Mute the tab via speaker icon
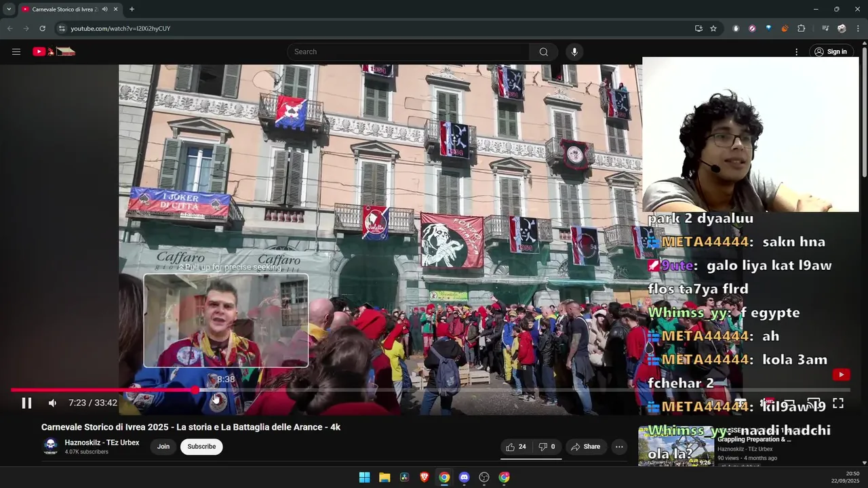The height and width of the screenshot is (488, 868). pos(104,9)
